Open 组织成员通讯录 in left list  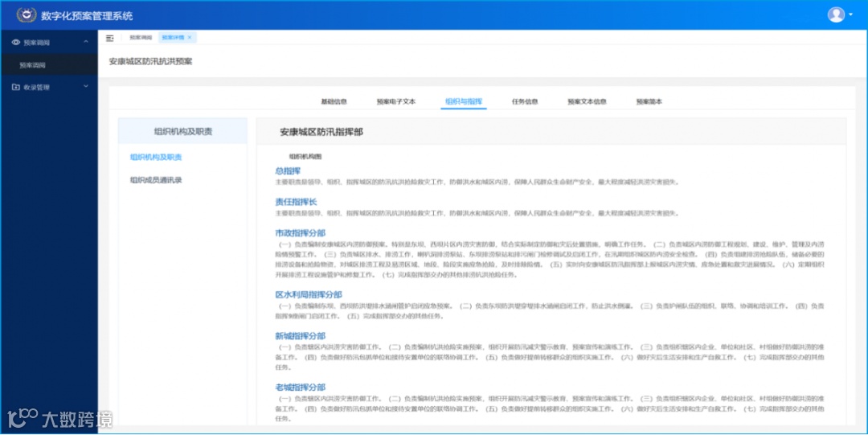[x=156, y=180]
